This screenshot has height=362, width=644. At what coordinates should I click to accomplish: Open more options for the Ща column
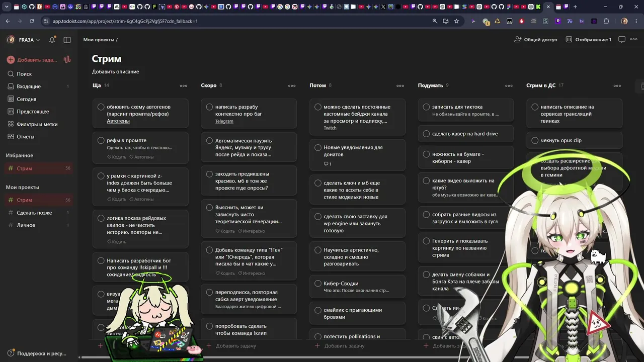coord(184,85)
